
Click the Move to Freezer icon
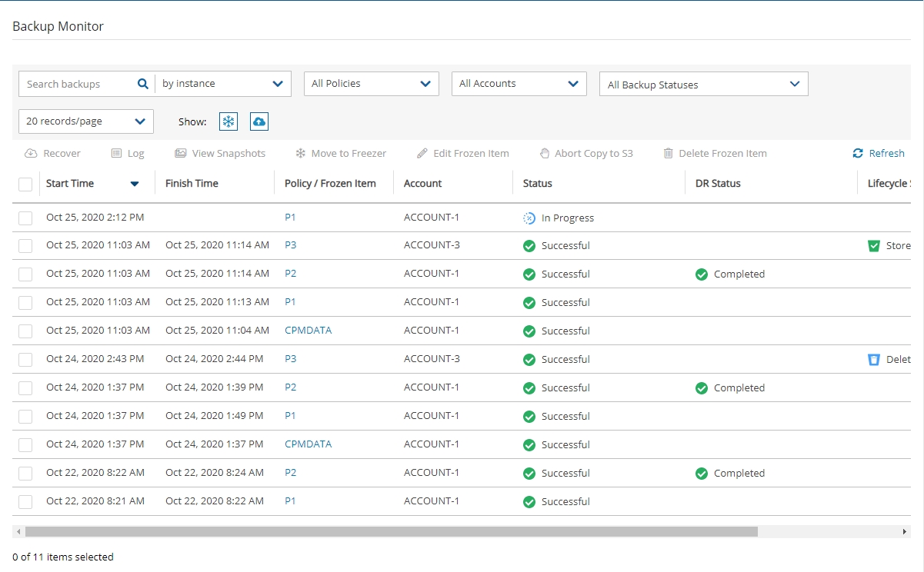pos(301,154)
